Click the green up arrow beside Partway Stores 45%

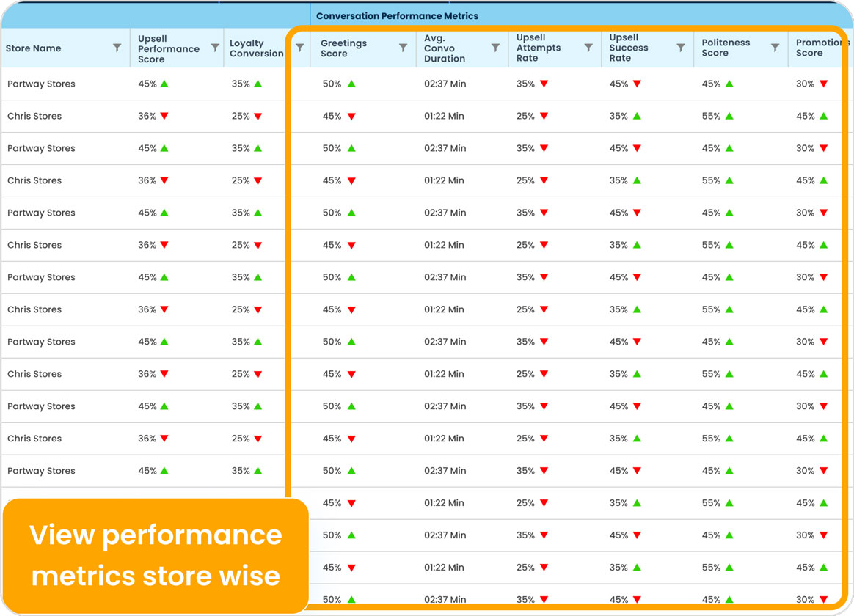(x=165, y=84)
